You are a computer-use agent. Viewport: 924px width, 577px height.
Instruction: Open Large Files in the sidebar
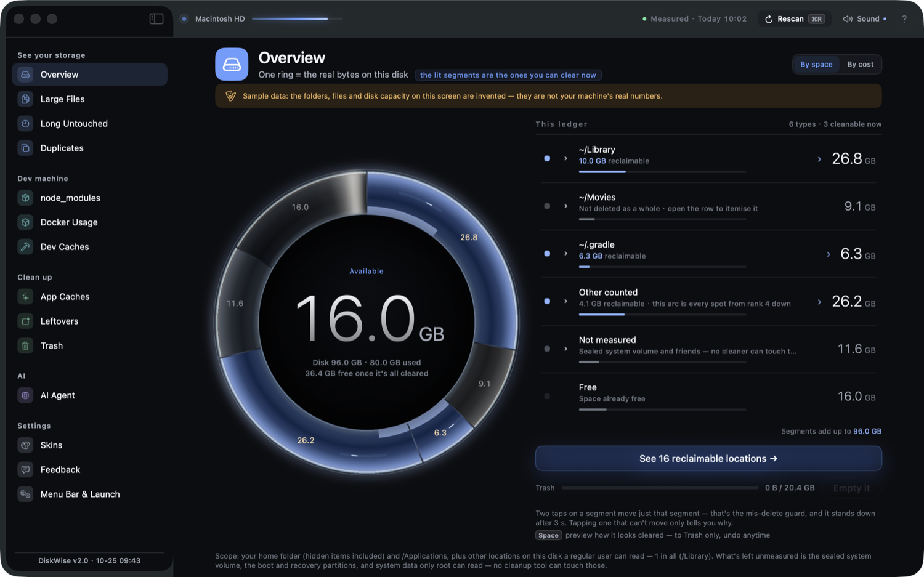click(x=89, y=99)
